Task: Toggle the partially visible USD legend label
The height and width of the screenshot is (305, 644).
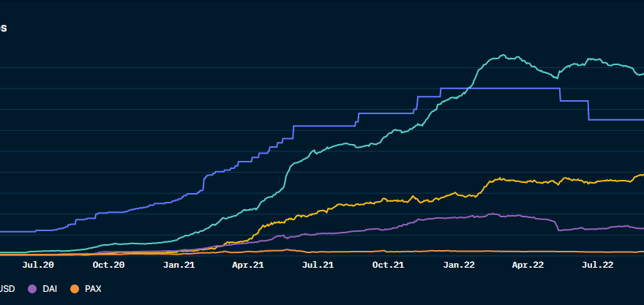Action: coord(7,289)
